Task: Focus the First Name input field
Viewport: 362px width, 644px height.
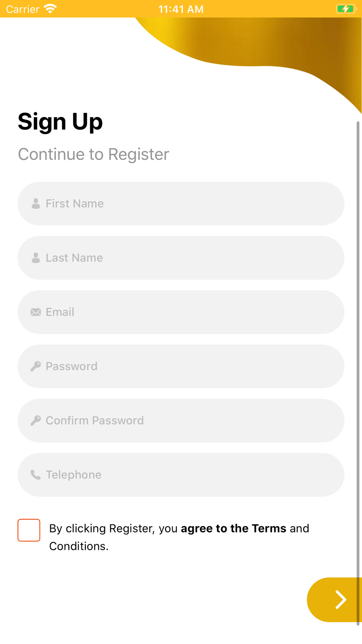Action: pyautogui.click(x=181, y=204)
